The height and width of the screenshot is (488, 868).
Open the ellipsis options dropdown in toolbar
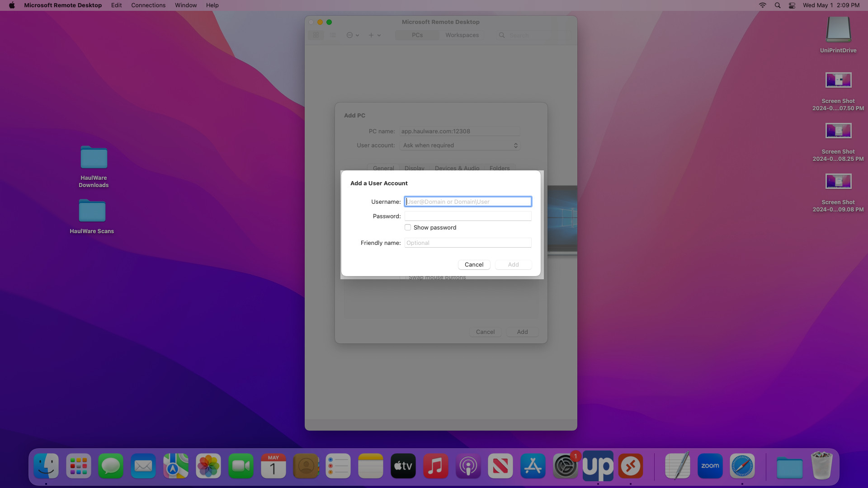click(x=353, y=35)
